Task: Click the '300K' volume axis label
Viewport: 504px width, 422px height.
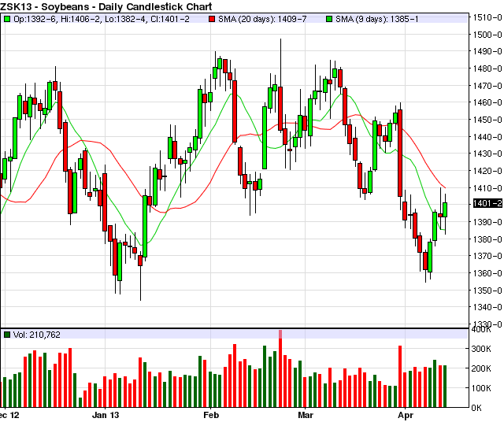Action: pyautogui.click(x=481, y=349)
